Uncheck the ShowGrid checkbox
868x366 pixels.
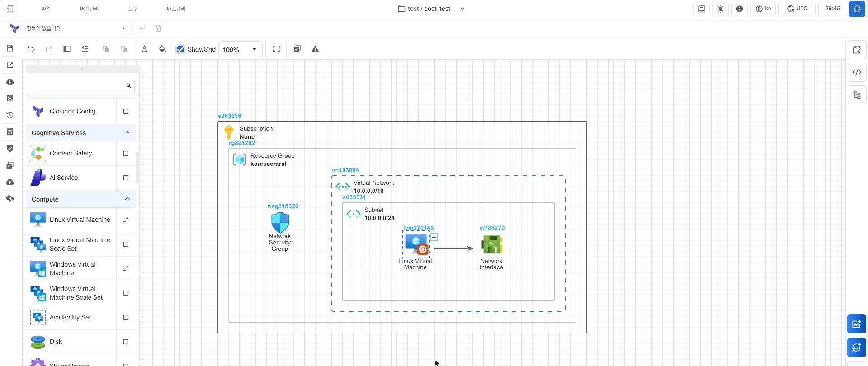tap(180, 49)
